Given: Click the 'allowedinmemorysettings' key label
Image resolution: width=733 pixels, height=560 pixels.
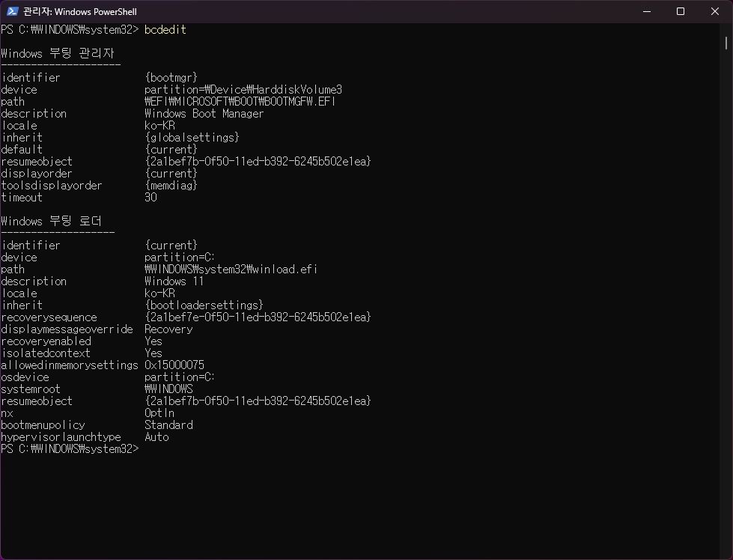Looking at the screenshot, I should pyautogui.click(x=70, y=365).
